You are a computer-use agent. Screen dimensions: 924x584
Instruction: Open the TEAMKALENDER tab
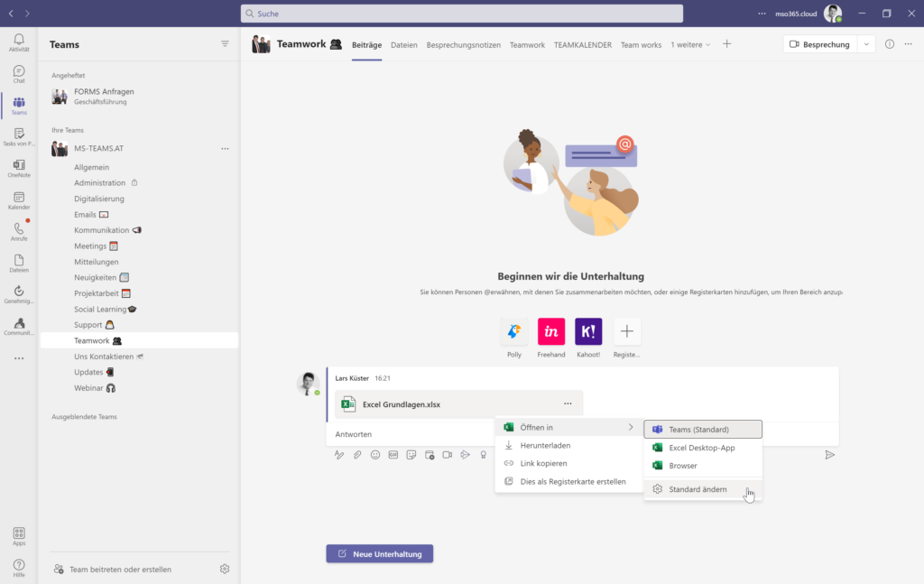click(582, 45)
